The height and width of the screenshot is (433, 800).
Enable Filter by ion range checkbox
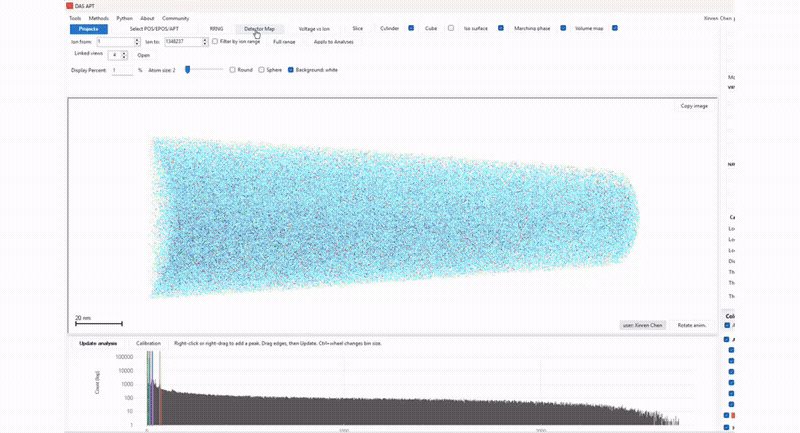click(215, 41)
